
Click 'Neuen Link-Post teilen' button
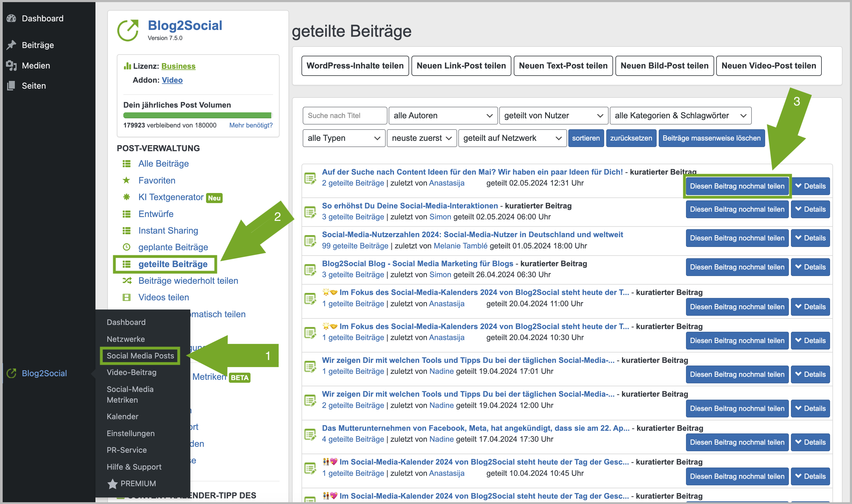[x=461, y=66]
